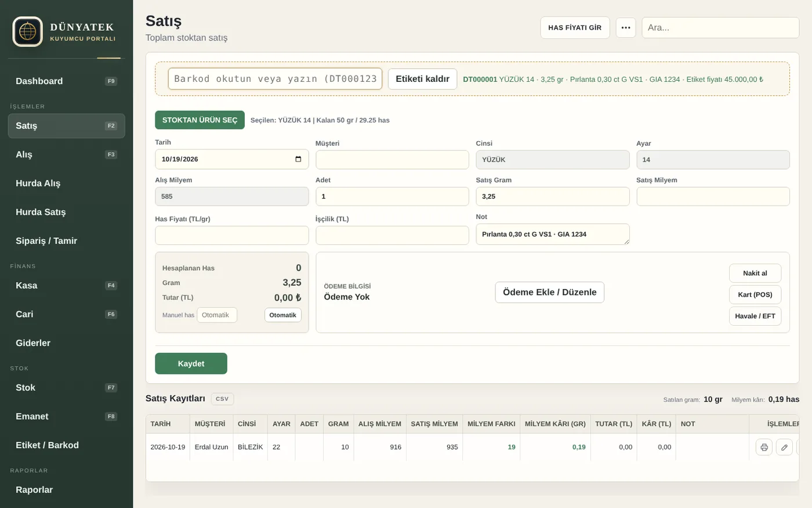Open Hurda Alış from the sidebar
This screenshot has height=508, width=812.
click(x=67, y=183)
